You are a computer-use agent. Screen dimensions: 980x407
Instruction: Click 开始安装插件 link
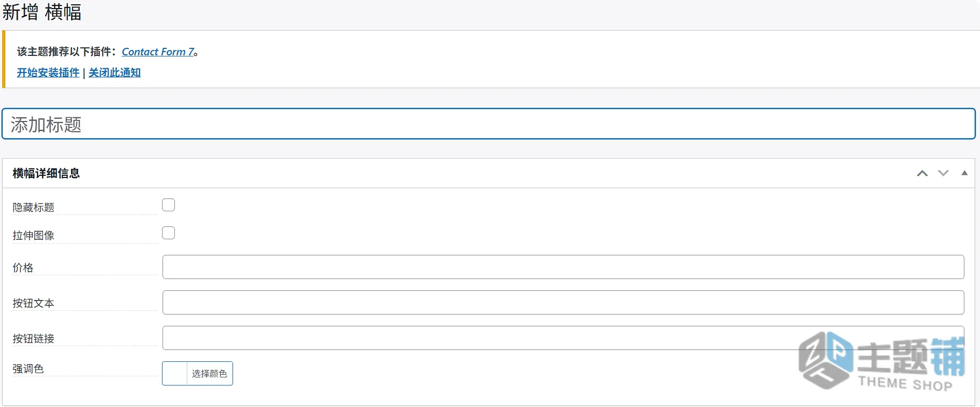pos(48,73)
